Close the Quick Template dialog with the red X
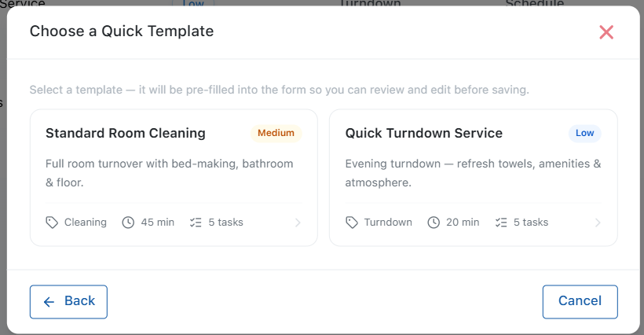 pos(606,32)
